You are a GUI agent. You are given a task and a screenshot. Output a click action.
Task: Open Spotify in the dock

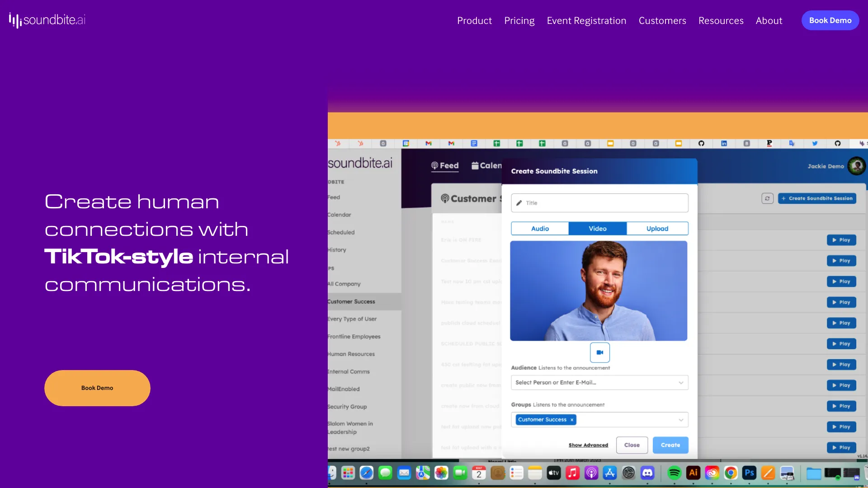coord(675,473)
